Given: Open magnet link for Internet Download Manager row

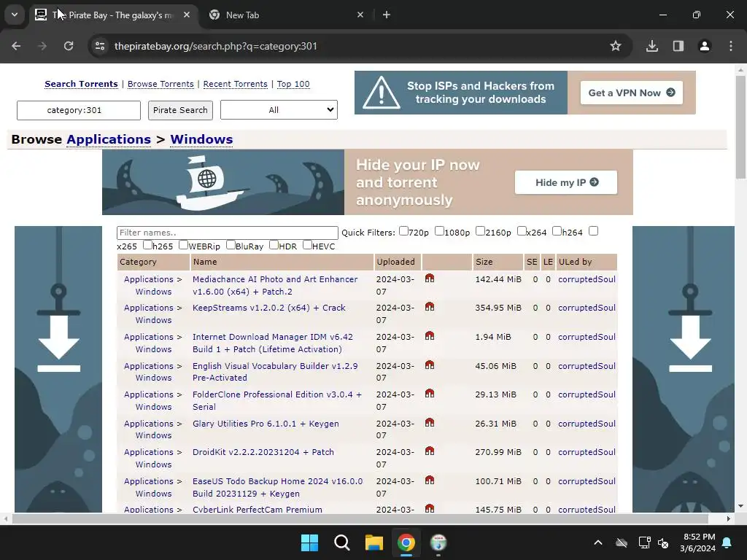Looking at the screenshot, I should pyautogui.click(x=429, y=336).
